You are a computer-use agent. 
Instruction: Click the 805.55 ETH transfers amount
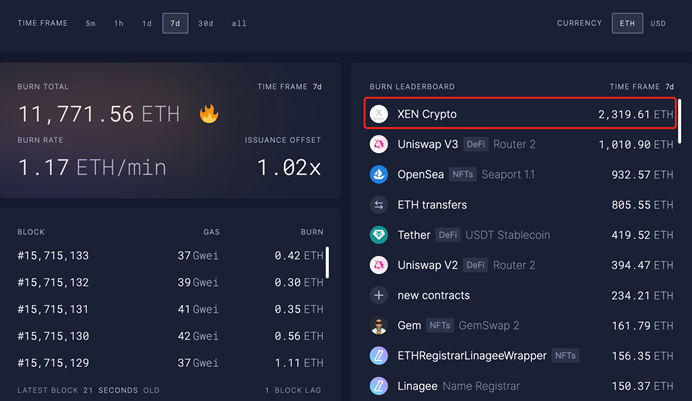pyautogui.click(x=643, y=205)
